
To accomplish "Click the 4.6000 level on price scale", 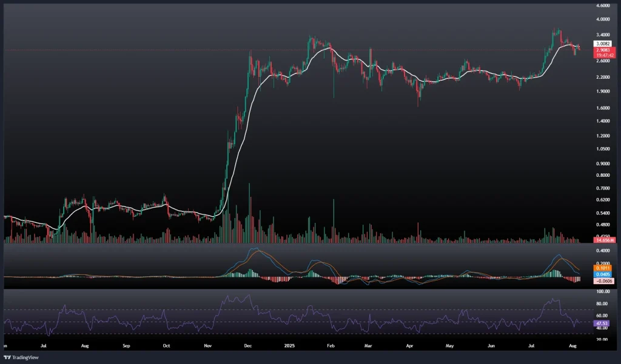I will tap(603, 5).
